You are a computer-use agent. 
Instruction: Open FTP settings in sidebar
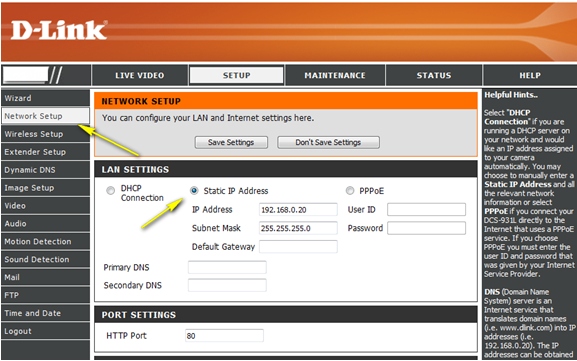tap(45, 295)
